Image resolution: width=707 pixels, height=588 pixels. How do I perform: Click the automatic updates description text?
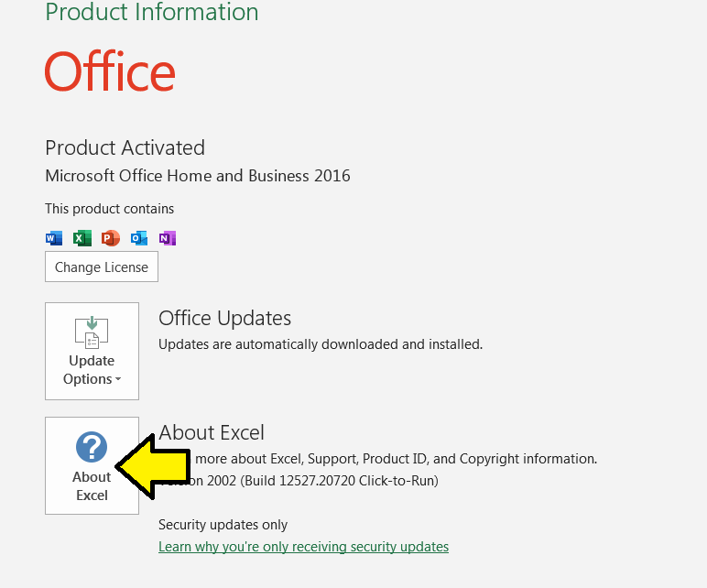click(x=321, y=344)
